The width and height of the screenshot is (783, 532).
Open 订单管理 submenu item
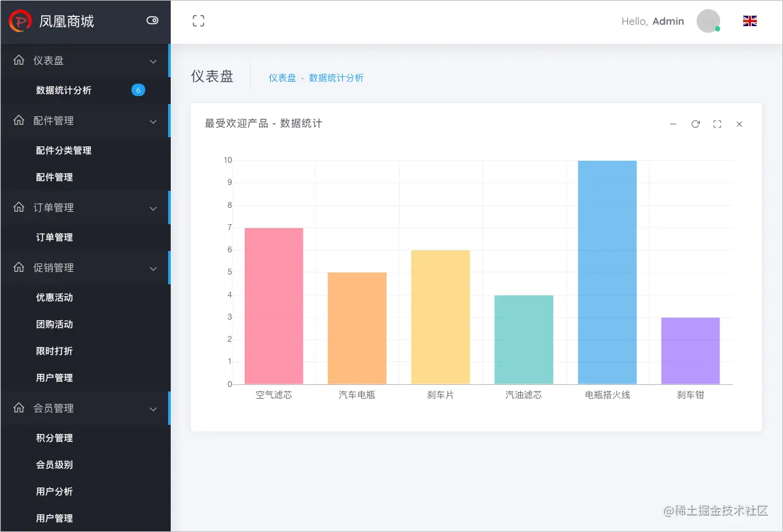click(x=54, y=237)
